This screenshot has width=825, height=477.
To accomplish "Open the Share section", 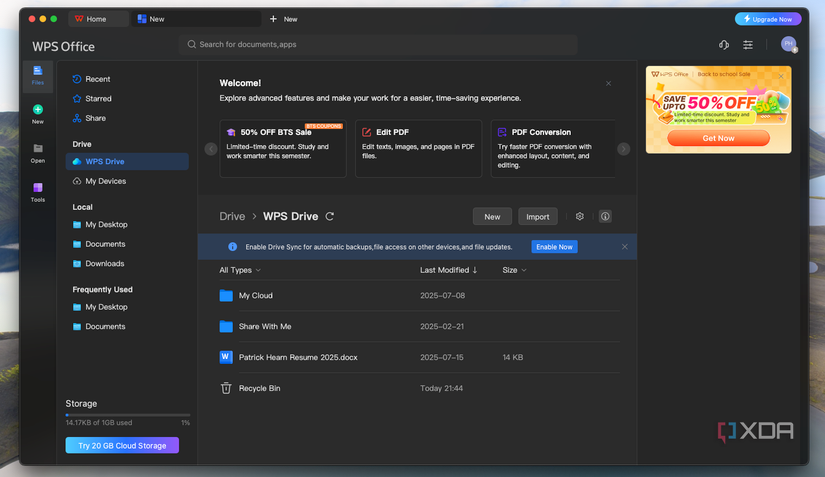I will coord(89,118).
